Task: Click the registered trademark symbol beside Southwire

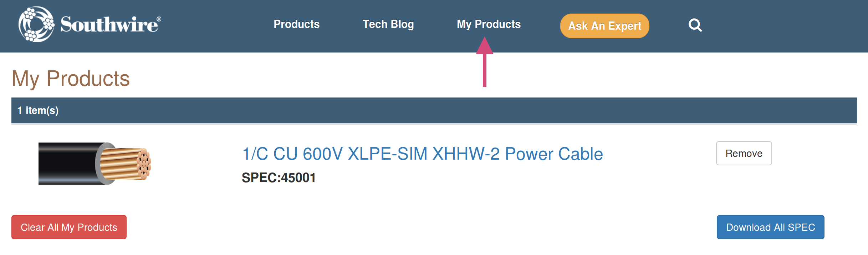Action: [159, 19]
